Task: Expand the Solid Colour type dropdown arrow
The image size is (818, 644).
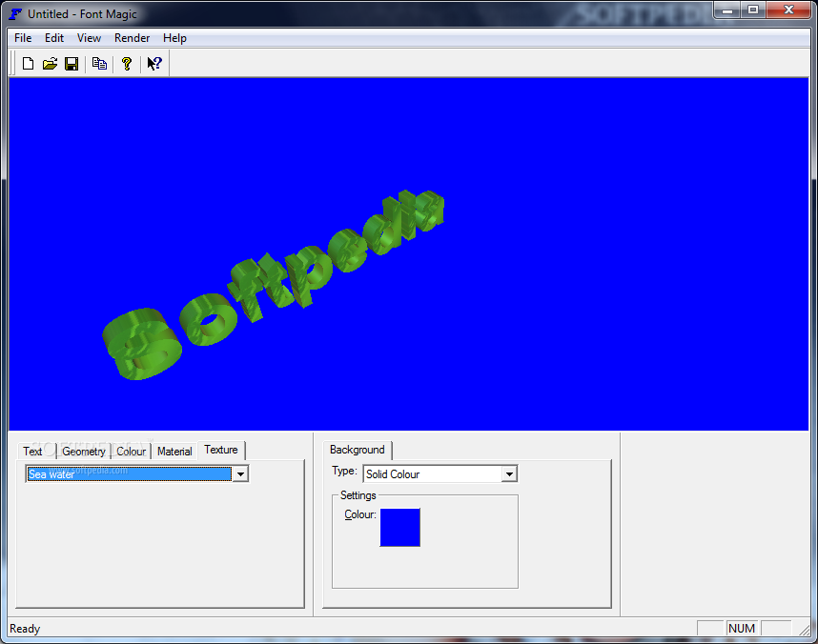Action: tap(509, 474)
